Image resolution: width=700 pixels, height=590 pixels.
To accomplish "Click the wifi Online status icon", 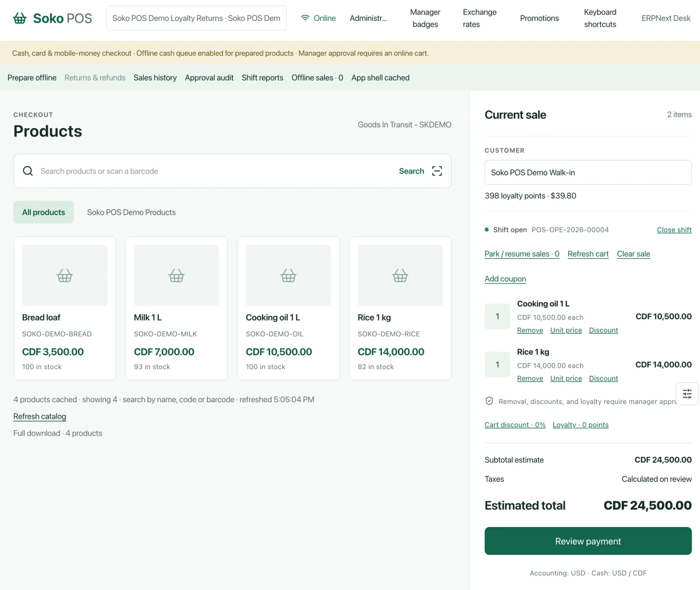I will [x=305, y=18].
